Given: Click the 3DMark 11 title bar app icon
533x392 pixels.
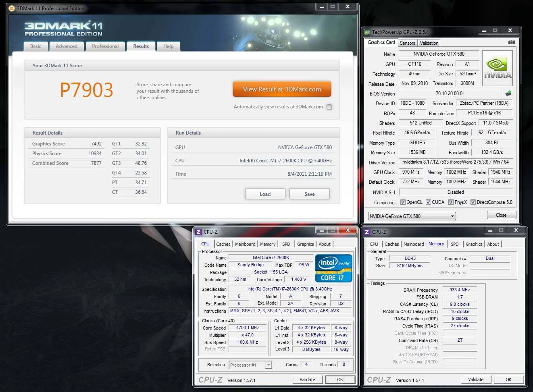Looking at the screenshot, I should click(x=12, y=8).
